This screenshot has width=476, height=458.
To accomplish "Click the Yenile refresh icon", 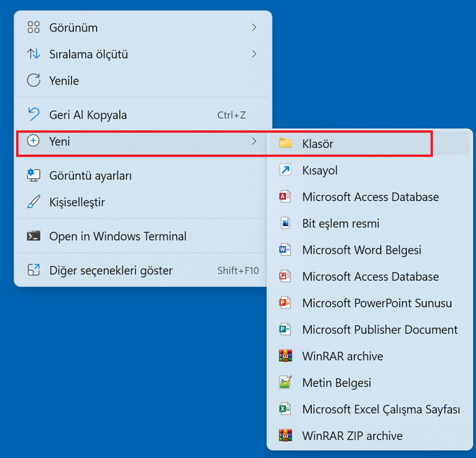I will [33, 80].
